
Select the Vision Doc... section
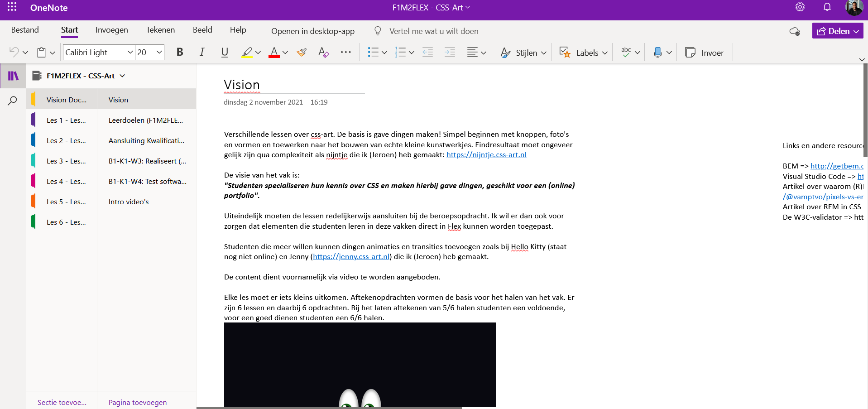click(x=62, y=100)
